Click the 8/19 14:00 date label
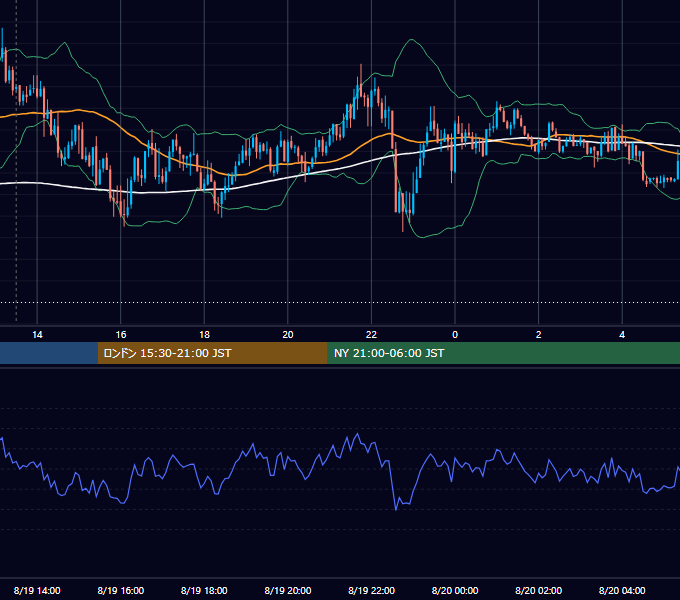The image size is (680, 600). (x=37, y=590)
